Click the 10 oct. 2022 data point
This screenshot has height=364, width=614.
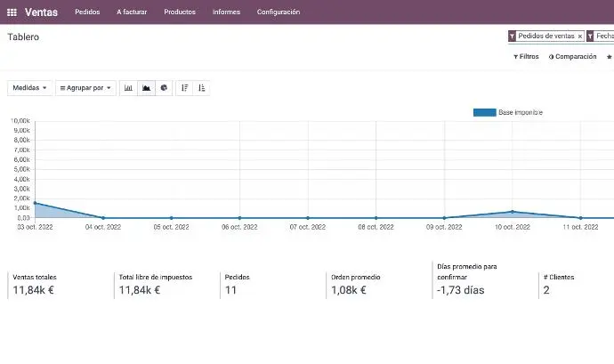coord(513,212)
